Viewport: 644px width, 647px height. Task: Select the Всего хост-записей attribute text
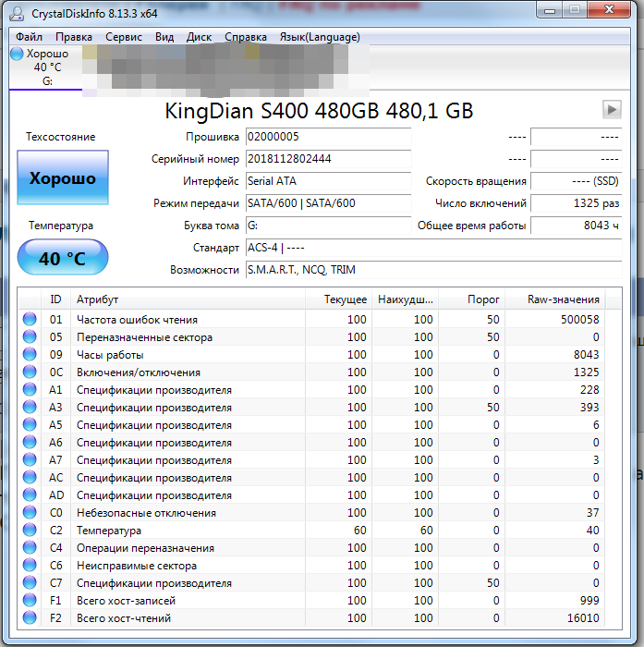tap(126, 601)
